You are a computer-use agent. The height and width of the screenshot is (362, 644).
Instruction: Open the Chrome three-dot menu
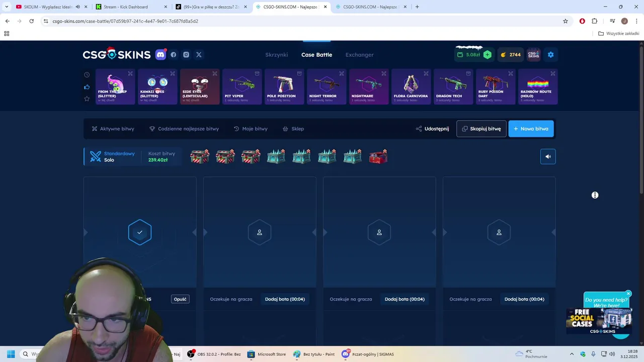tap(636, 21)
